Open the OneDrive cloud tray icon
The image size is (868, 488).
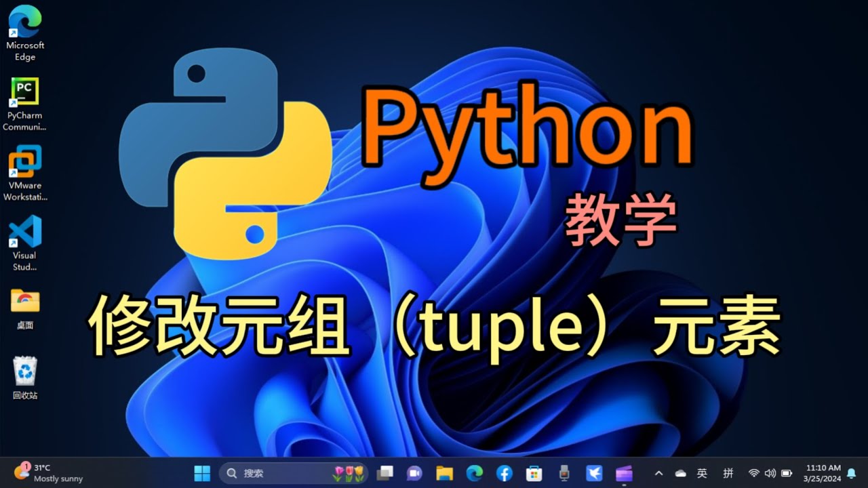(680, 473)
